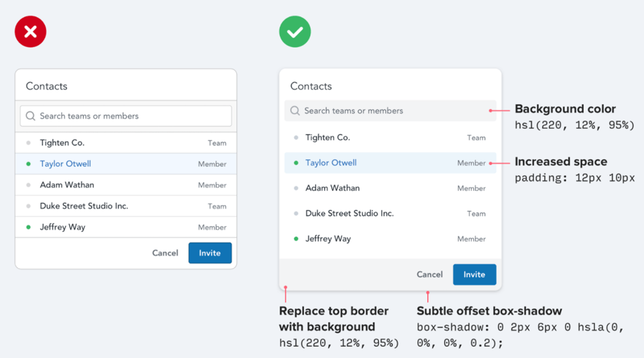The height and width of the screenshot is (358, 644).
Task: Click the green checkmark correct example icon
Action: [295, 31]
